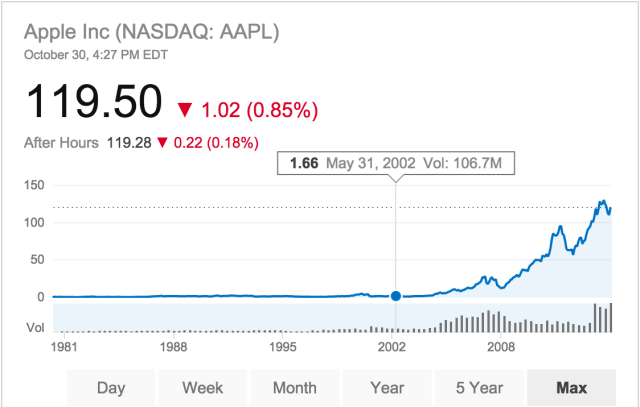This screenshot has height=407, width=640.
Task: Select the Max range tab
Action: point(569,388)
